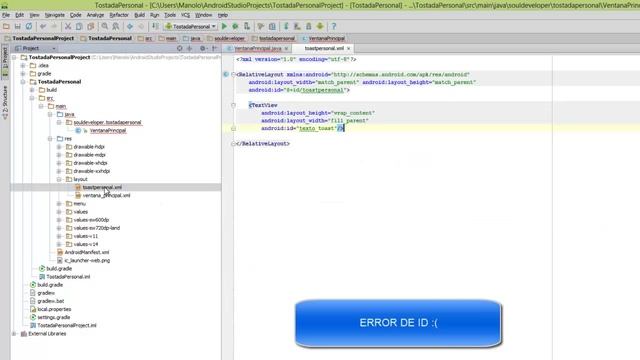Click the Undo toolbar icon

[43, 27]
